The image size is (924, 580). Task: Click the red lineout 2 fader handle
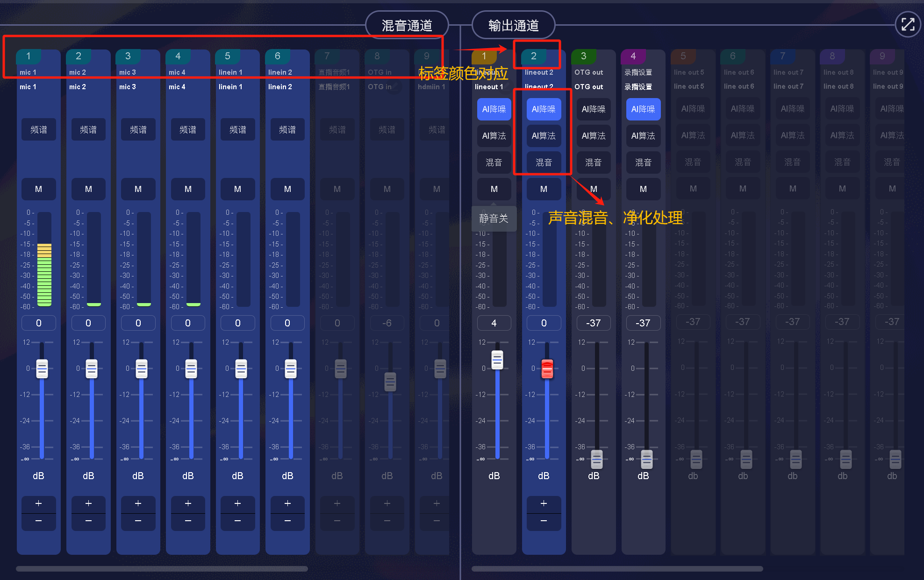point(547,369)
